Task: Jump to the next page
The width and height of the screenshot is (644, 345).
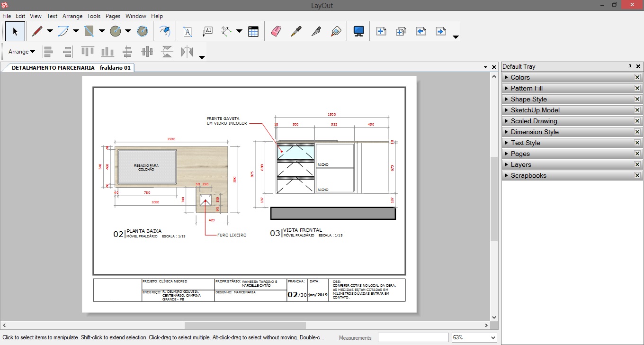Action: (440, 31)
